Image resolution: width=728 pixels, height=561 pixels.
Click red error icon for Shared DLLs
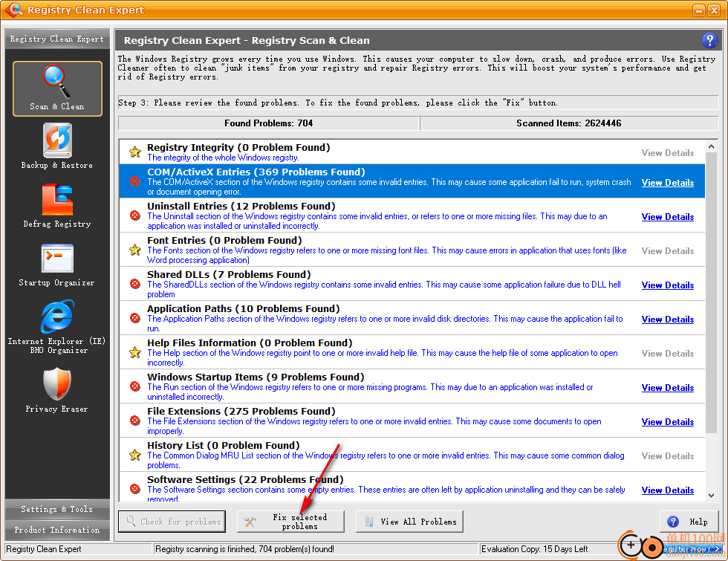135,284
